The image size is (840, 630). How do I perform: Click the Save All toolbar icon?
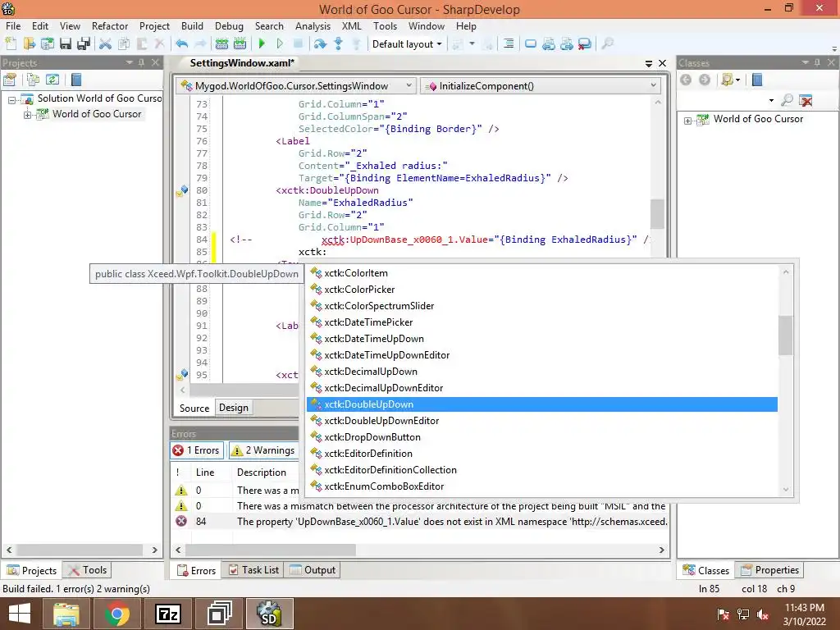[84, 44]
